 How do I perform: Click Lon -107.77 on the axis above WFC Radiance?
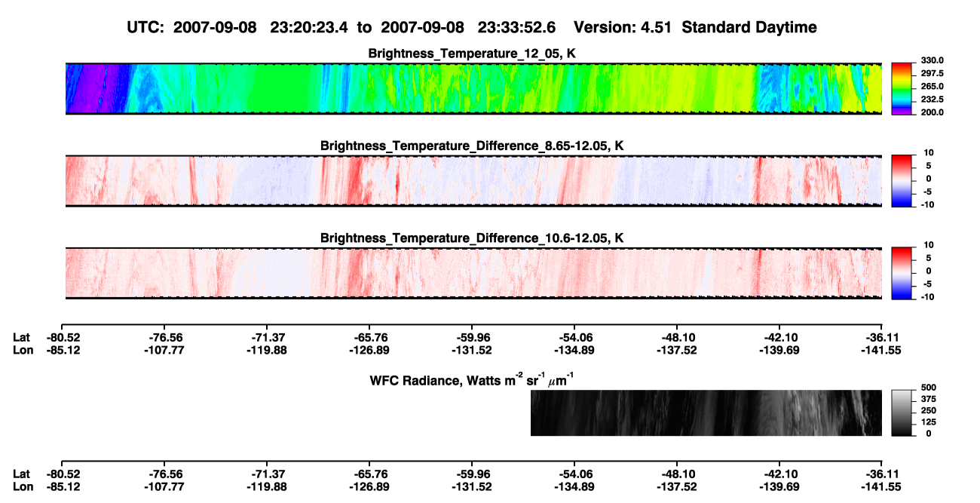click(164, 350)
